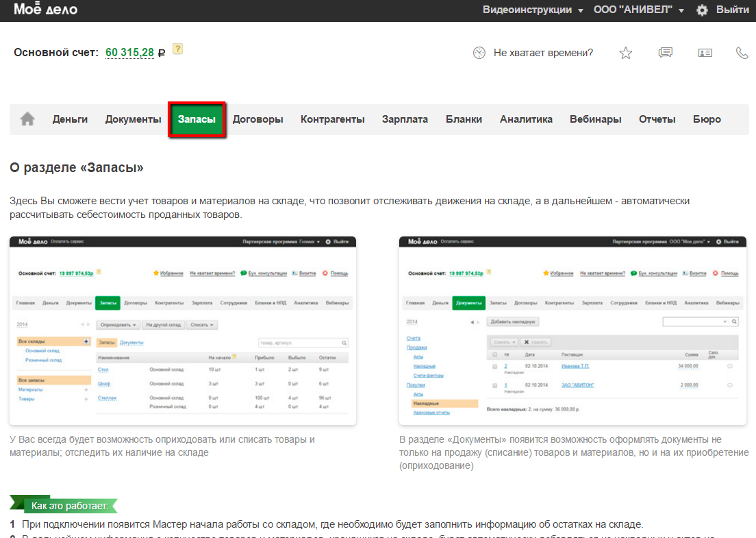Open the chat consultation icon
756x538 pixels.
[x=666, y=52]
